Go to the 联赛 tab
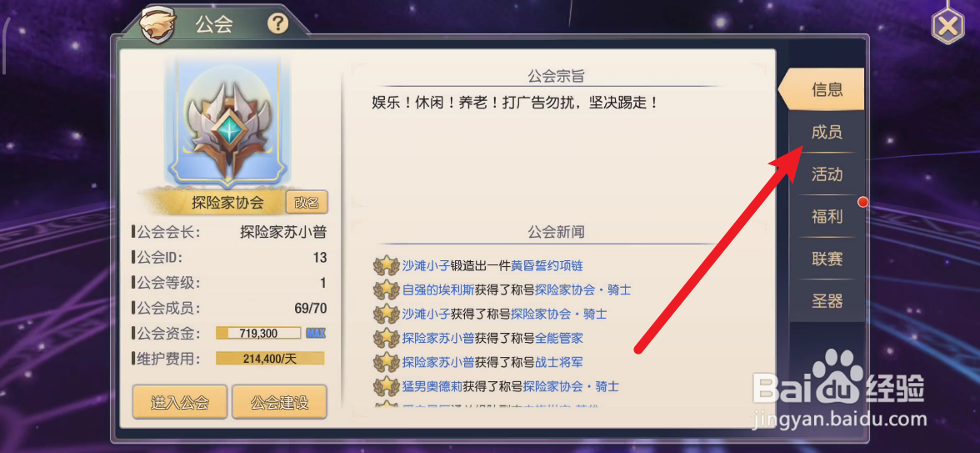The height and width of the screenshot is (453, 980). (x=827, y=259)
